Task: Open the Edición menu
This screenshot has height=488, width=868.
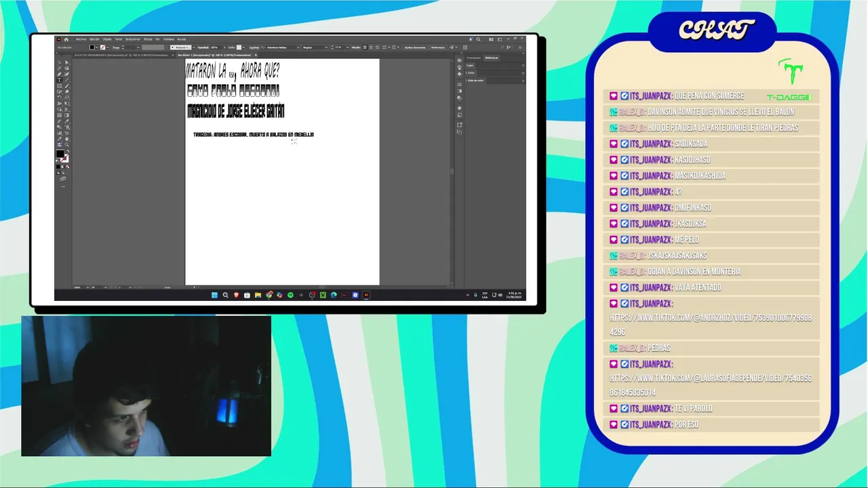Action: 94,39
